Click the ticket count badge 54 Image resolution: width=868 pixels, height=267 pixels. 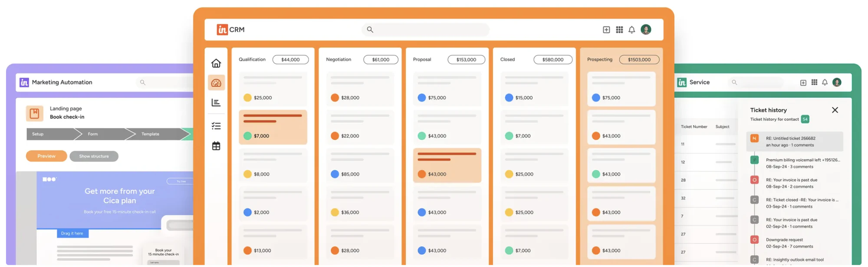click(805, 119)
